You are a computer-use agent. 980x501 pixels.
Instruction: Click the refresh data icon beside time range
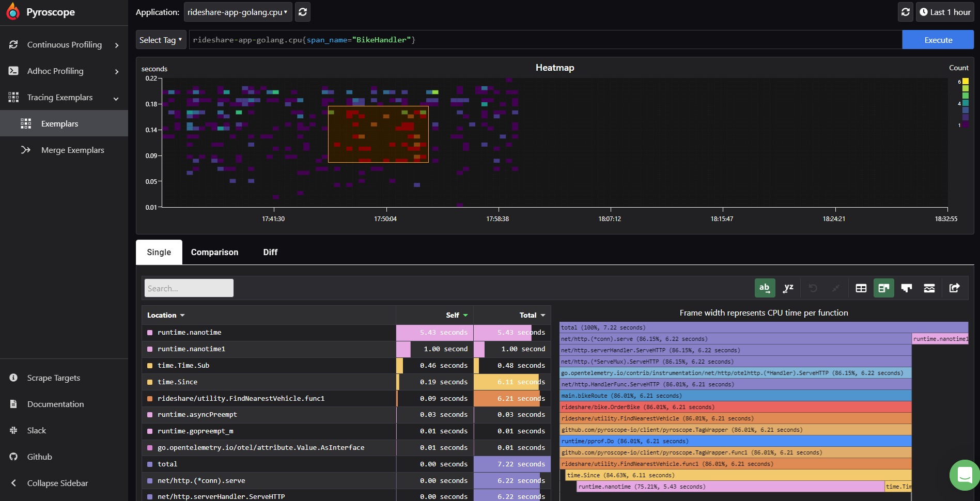pyautogui.click(x=905, y=12)
